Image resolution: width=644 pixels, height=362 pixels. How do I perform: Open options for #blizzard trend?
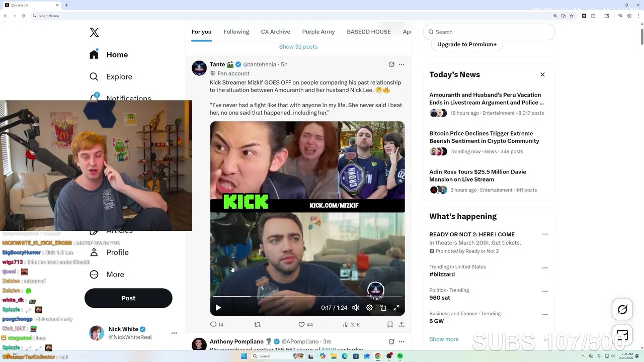click(x=545, y=268)
